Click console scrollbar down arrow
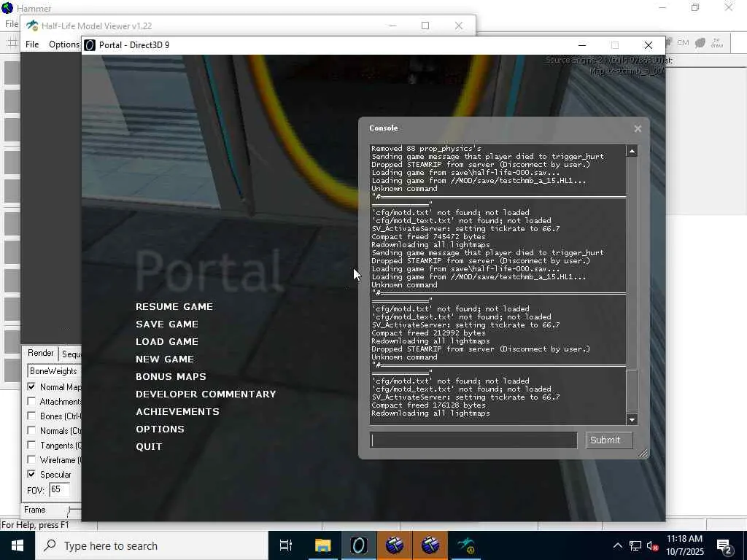 point(632,419)
